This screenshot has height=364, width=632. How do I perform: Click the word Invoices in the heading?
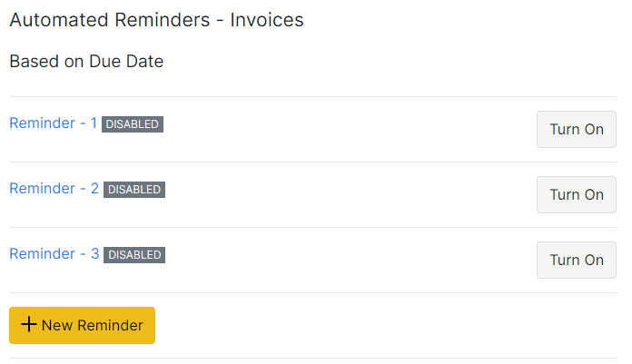pos(269,20)
